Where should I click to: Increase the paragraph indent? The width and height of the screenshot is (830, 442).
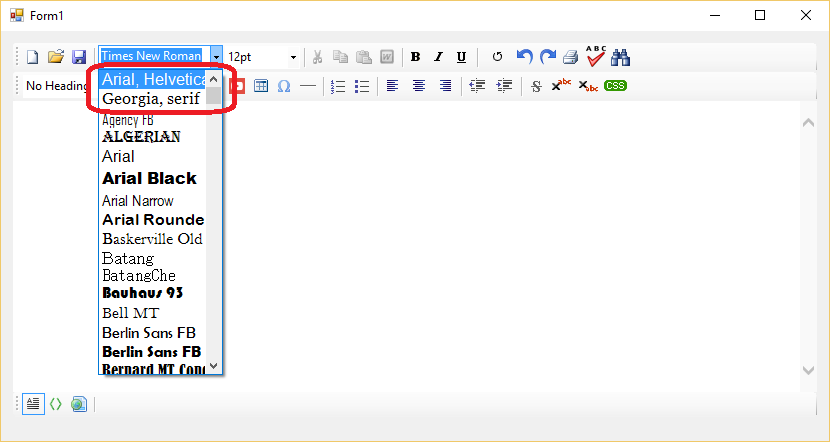coord(504,86)
